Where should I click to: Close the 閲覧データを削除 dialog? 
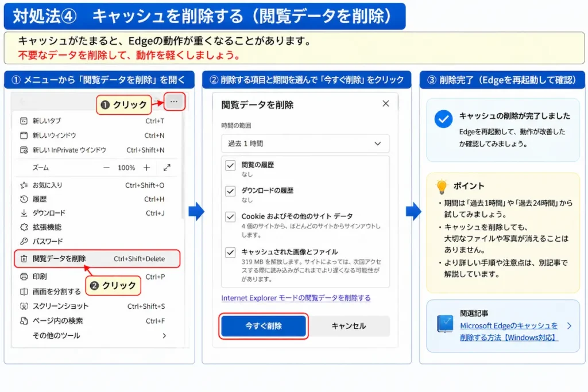coord(385,103)
